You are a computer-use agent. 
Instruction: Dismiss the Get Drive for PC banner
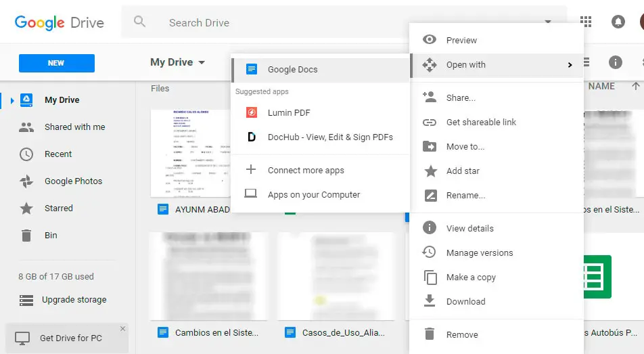coord(123,328)
